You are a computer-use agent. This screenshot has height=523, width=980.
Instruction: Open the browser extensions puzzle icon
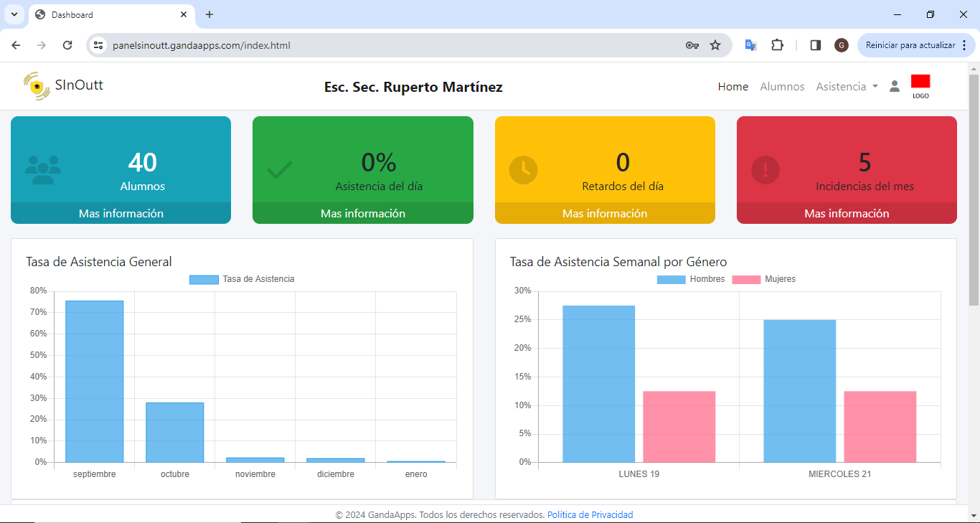[777, 45]
